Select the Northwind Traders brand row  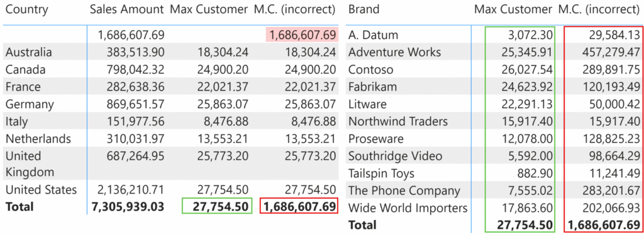click(x=494, y=121)
